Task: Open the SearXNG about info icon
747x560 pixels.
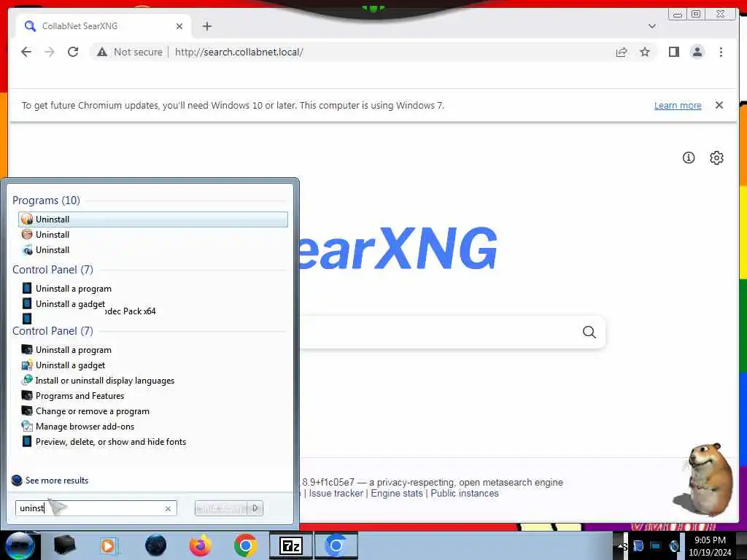Action: (x=689, y=157)
